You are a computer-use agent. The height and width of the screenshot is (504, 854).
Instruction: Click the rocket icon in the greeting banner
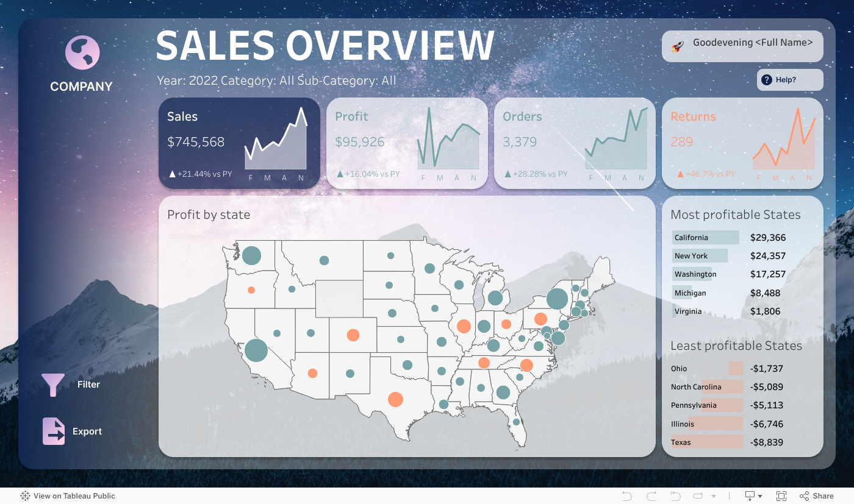click(677, 46)
